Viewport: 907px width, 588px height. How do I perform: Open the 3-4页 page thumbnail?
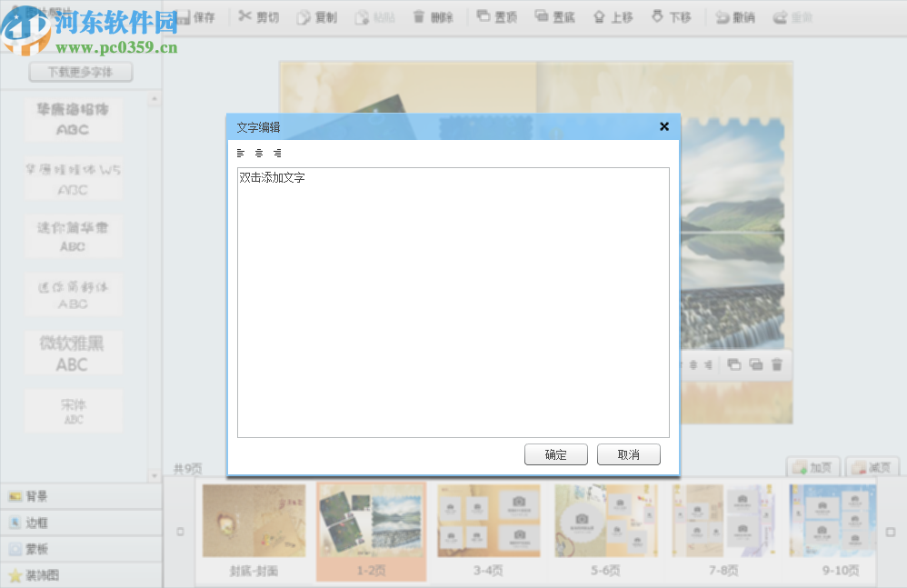[x=489, y=520]
